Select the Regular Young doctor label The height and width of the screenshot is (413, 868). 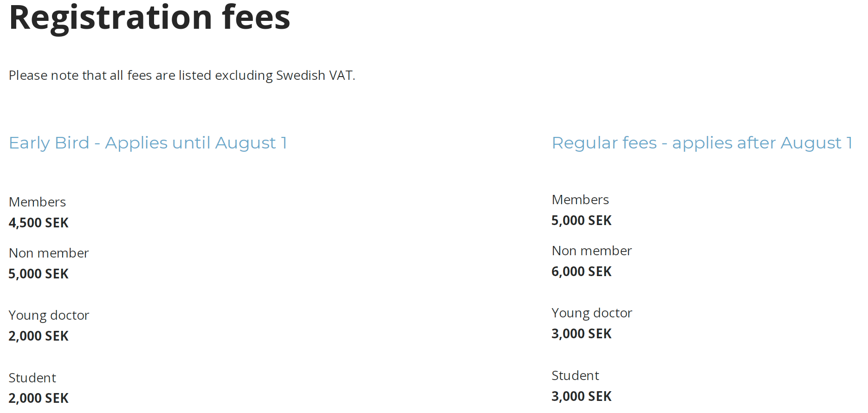[592, 313]
